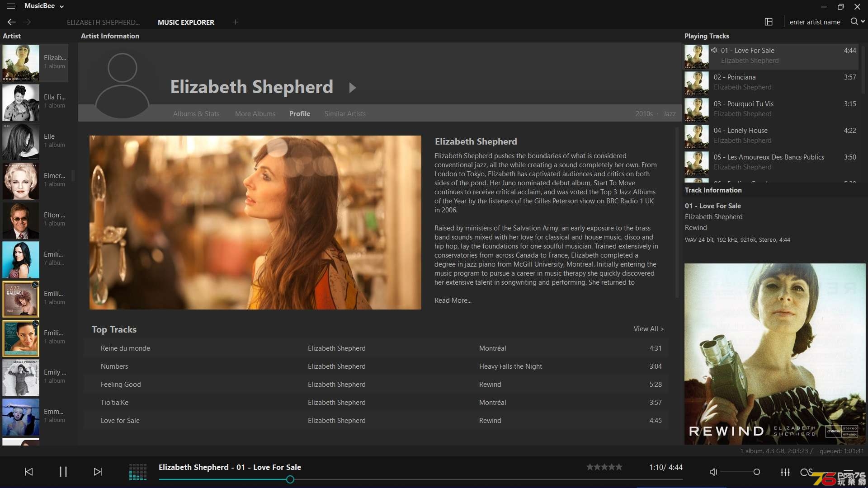Choose Elton ... artist entry
Screen dimensions: 868x488
click(x=35, y=220)
